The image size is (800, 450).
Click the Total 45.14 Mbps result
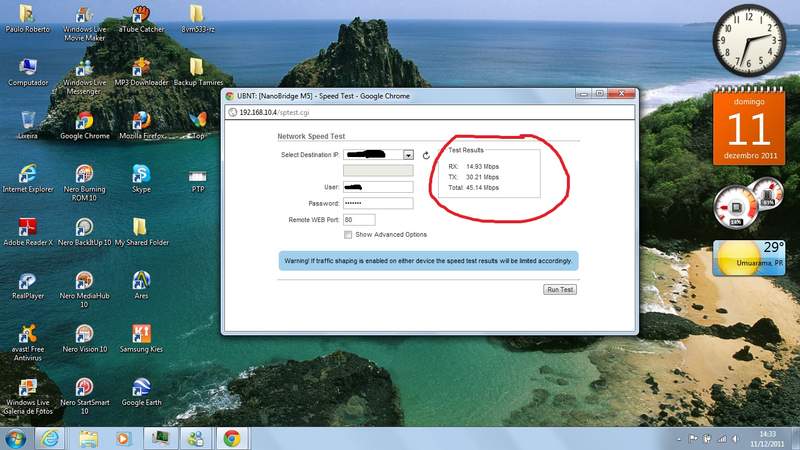click(x=473, y=188)
